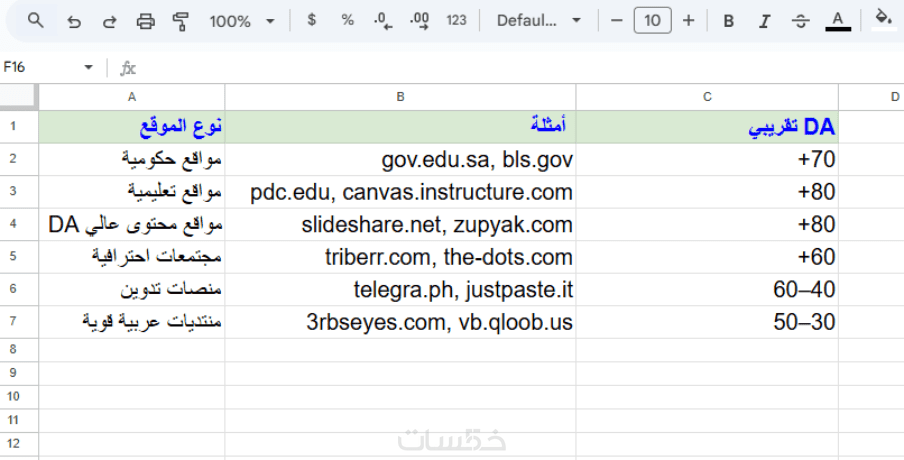Select row 1 header
This screenshot has width=904, height=460.
19,126
